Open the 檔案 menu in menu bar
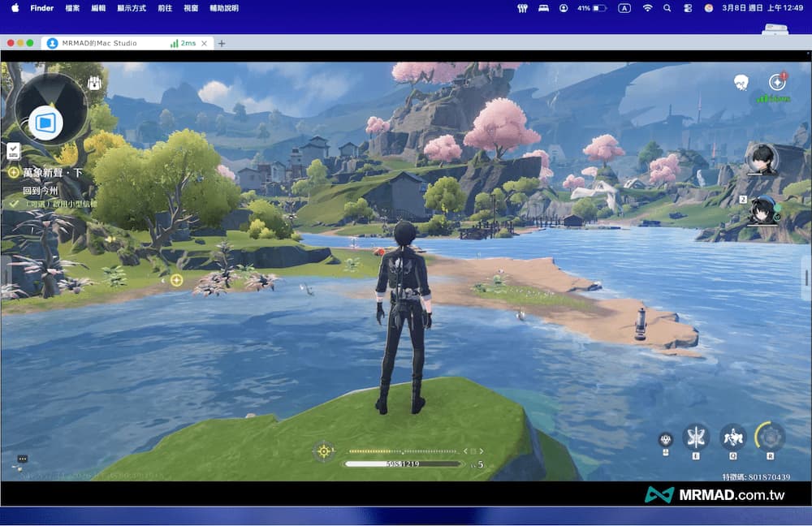The image size is (812, 526). pos(72,8)
